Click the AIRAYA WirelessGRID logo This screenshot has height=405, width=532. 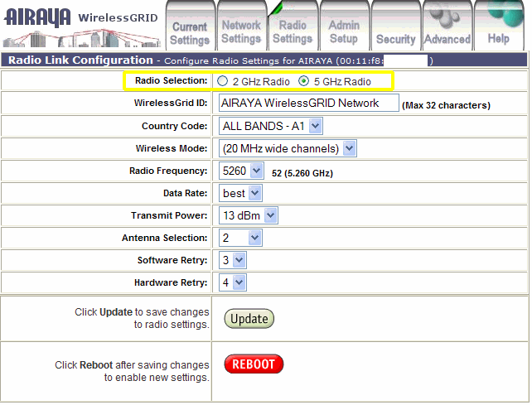81,27
